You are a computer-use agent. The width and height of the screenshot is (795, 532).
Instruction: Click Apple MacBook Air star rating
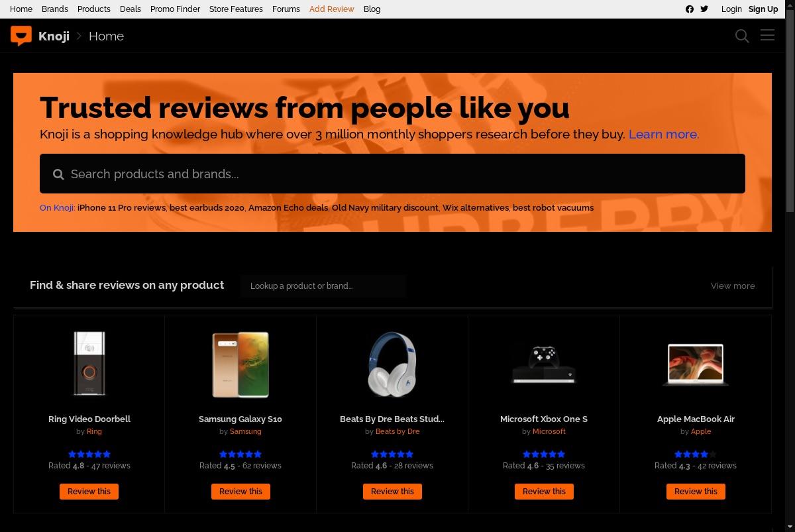pyautogui.click(x=696, y=454)
